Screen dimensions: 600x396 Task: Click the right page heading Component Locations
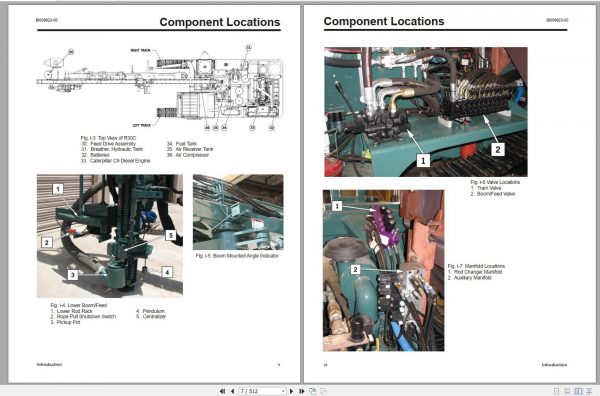coord(384,21)
